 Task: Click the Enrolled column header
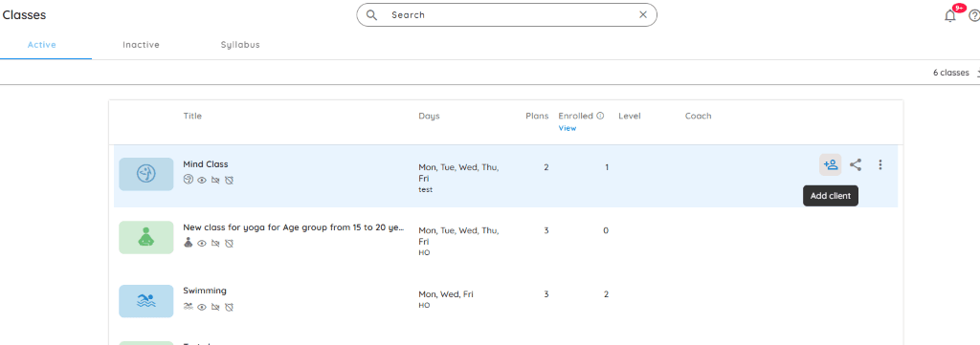[575, 116]
